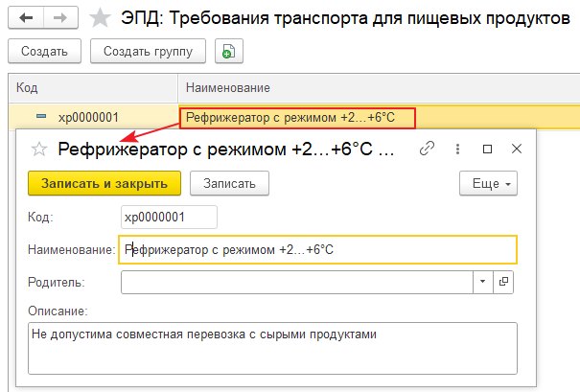Click the Наименование column header
Image resolution: width=580 pixels, height=392 pixels.
point(379,87)
